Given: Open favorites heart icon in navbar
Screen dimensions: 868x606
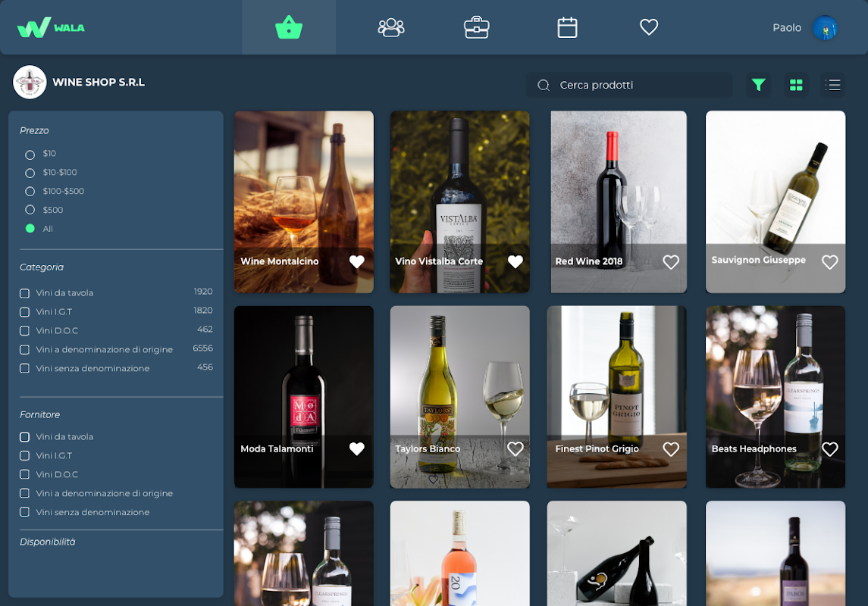Looking at the screenshot, I should [x=649, y=27].
